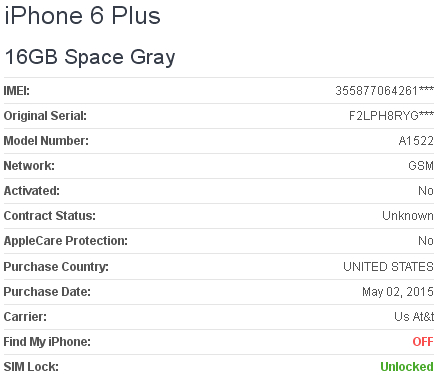The height and width of the screenshot is (377, 437).
Task: Select the serial value F2LPH8RYG***
Action: click(x=391, y=116)
